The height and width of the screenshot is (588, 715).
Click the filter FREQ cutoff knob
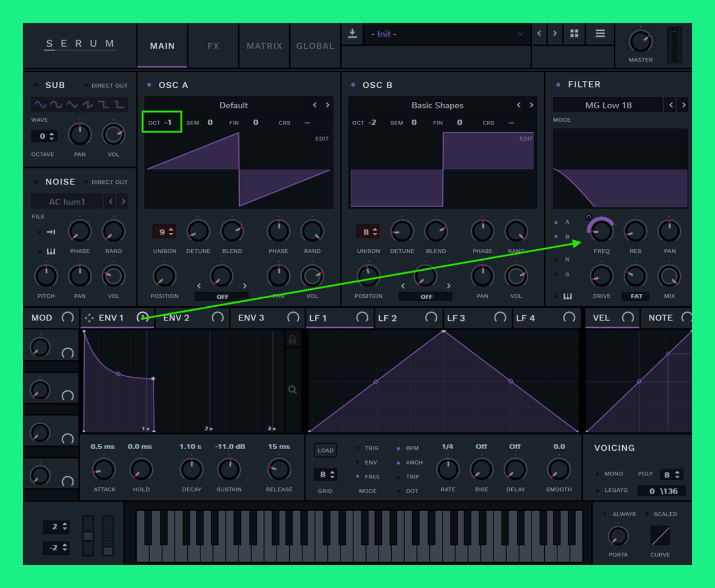tap(601, 231)
